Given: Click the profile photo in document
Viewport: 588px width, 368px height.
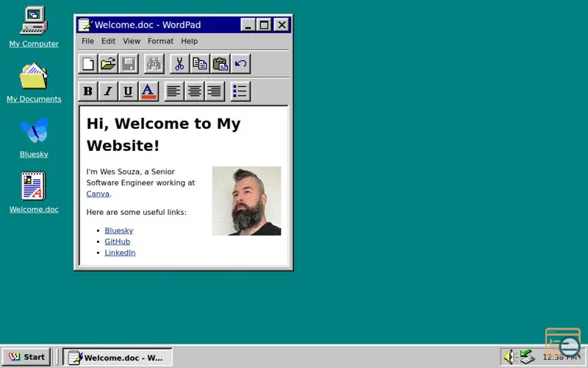Looking at the screenshot, I should click(x=247, y=201).
